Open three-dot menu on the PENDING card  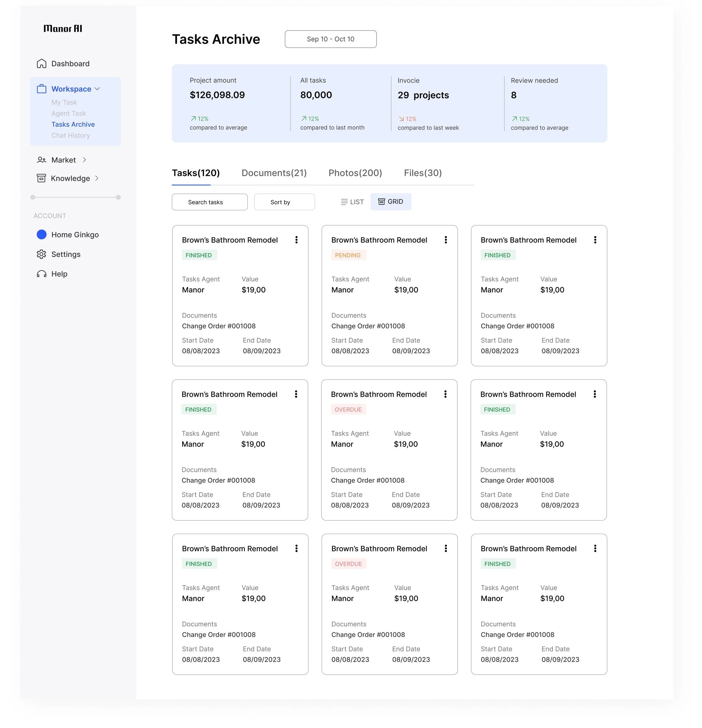click(446, 240)
